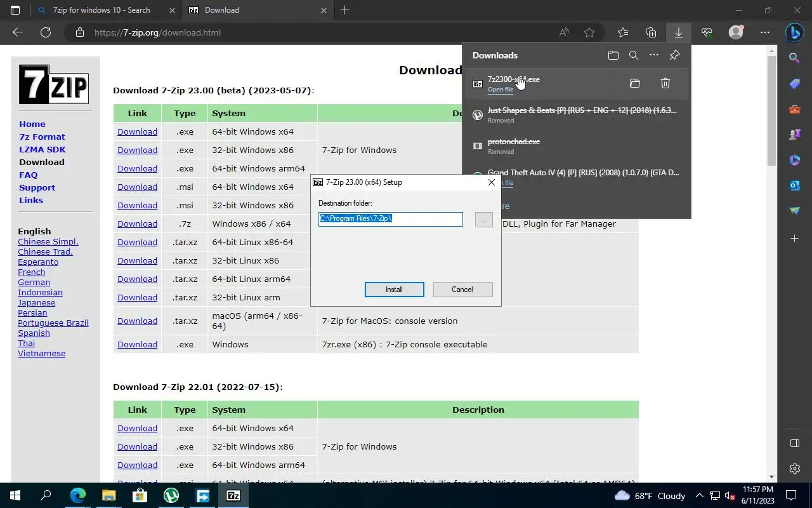
Task: Click the Downloads toolbar arrow icon
Action: [x=678, y=32]
